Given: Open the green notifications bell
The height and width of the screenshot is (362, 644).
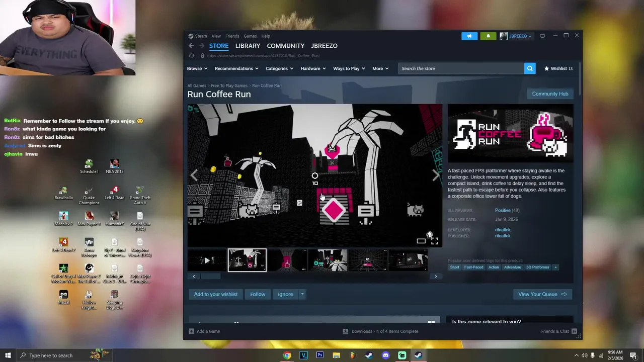Looking at the screenshot, I should [x=488, y=36].
